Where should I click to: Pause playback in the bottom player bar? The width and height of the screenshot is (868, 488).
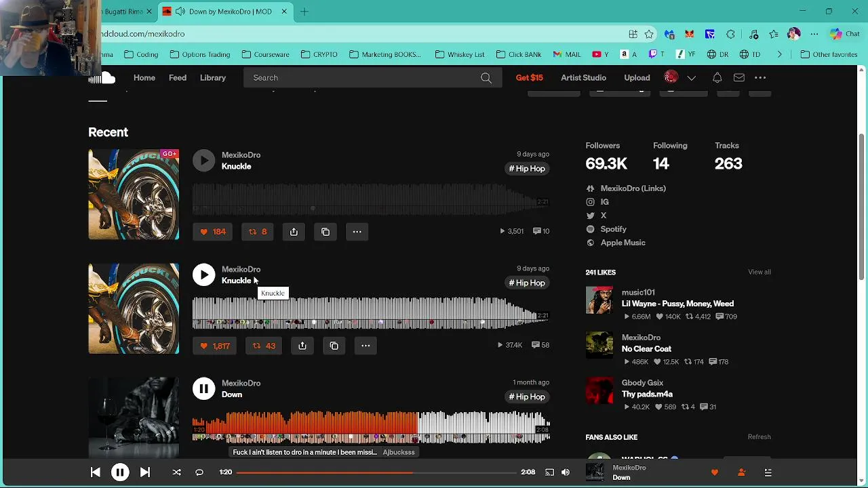[x=120, y=472]
